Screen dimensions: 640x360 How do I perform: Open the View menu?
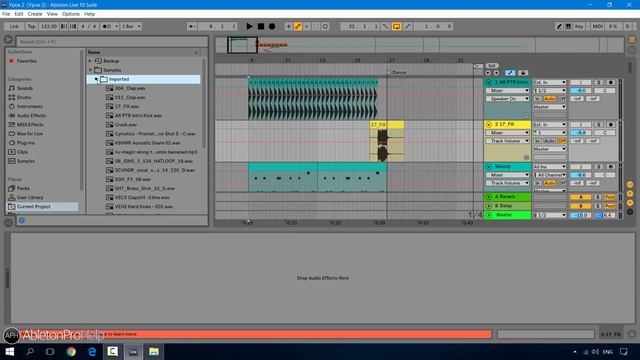pos(52,14)
